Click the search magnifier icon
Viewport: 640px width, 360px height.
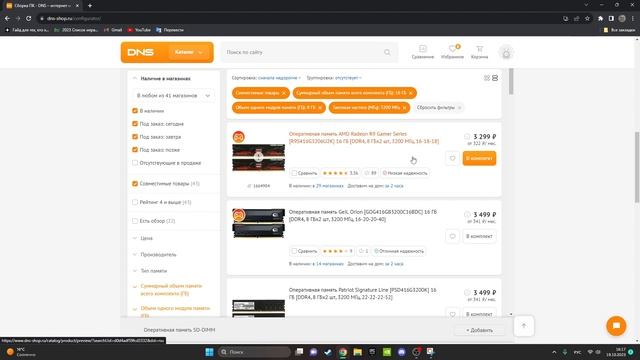[387, 52]
